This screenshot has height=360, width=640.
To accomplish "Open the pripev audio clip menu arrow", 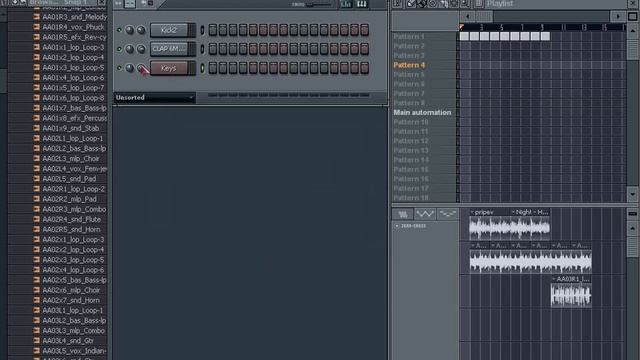I will coord(472,212).
